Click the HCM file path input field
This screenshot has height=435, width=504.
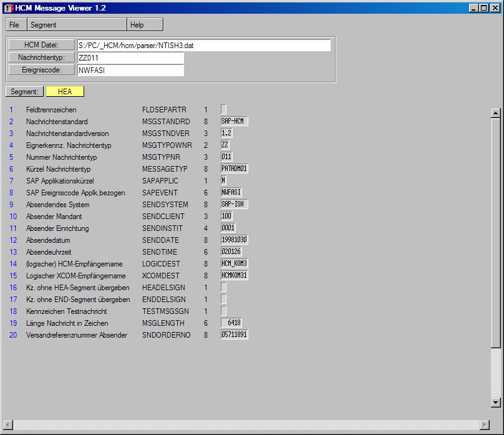pyautogui.click(x=203, y=46)
